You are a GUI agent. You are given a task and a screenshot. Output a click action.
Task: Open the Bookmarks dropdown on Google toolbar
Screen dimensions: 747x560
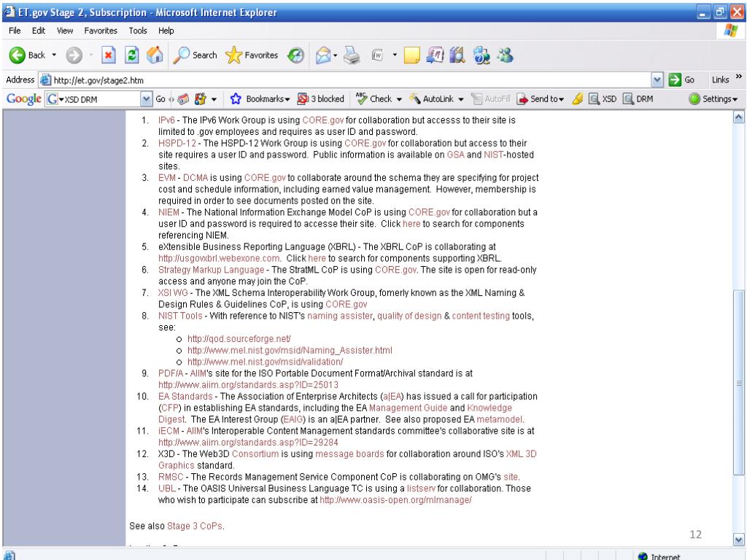(x=260, y=99)
